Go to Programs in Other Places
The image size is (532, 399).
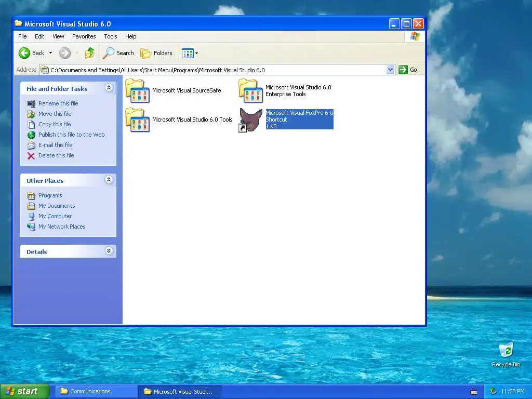point(50,195)
